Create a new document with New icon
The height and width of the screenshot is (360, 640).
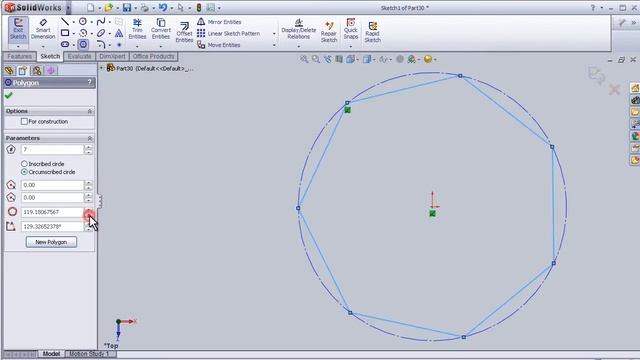click(x=91, y=7)
